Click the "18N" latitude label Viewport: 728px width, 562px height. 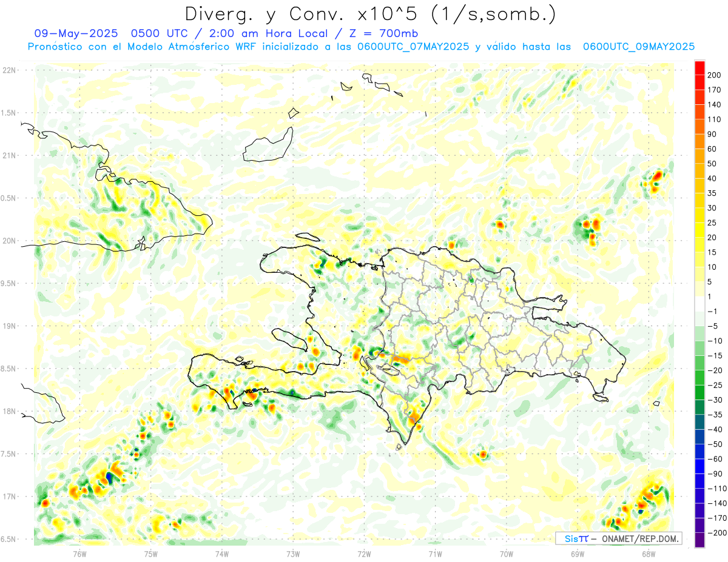point(9,412)
